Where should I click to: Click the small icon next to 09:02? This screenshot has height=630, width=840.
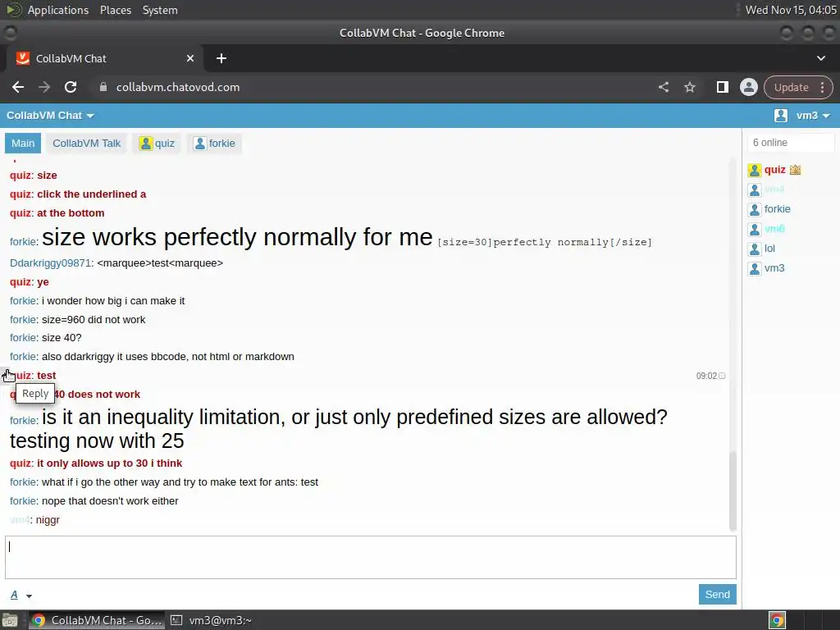click(722, 376)
